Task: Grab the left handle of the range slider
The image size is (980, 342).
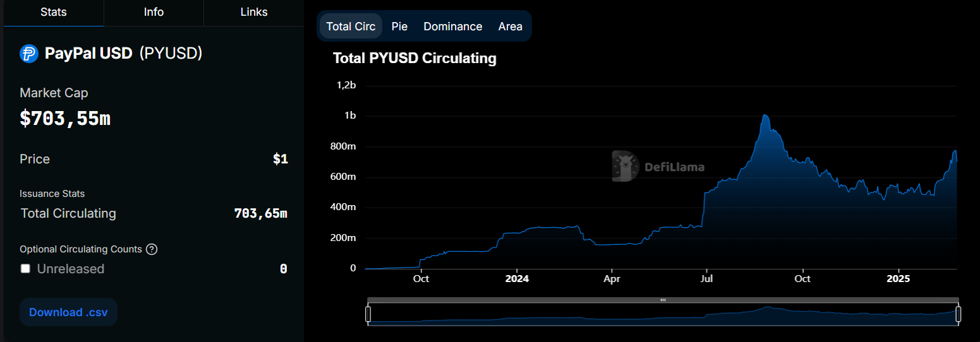Action: click(368, 314)
